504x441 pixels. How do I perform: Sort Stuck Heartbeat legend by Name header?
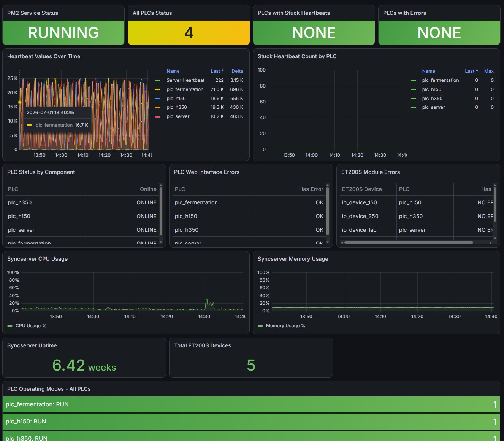point(428,71)
